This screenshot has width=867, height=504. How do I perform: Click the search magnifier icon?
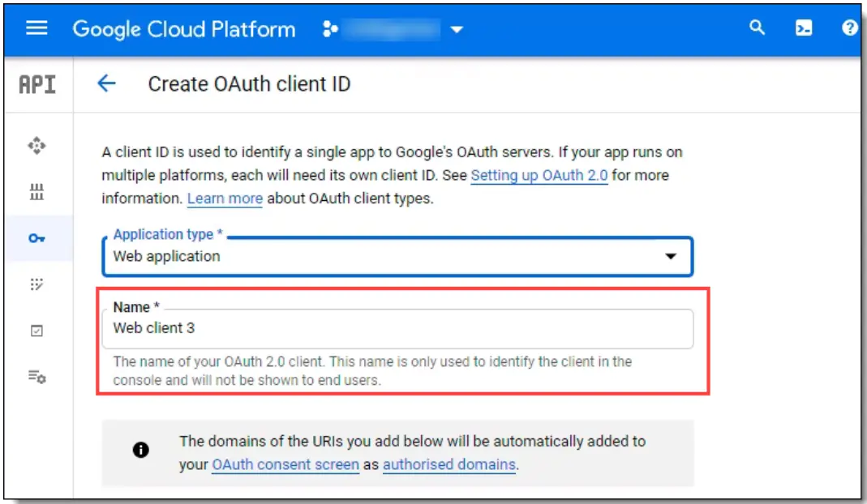(757, 28)
